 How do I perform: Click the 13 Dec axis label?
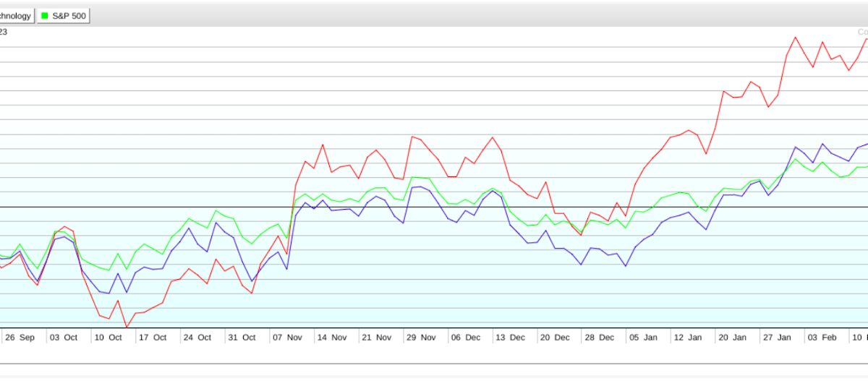509,338
